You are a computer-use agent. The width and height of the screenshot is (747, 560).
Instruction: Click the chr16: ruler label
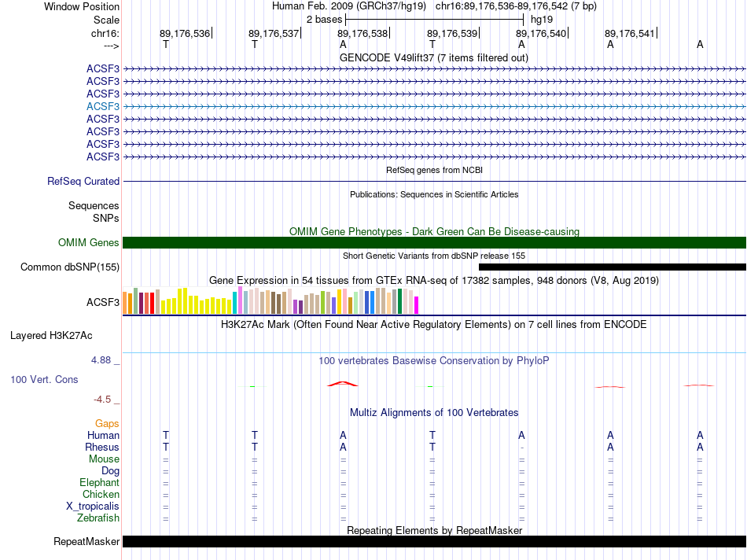pos(105,33)
